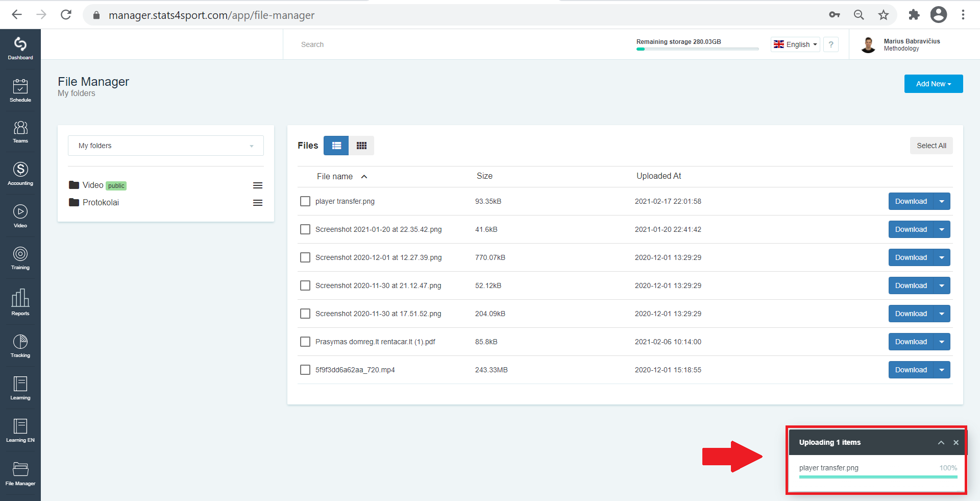Click the help question mark button
This screenshot has width=980, height=501.
click(831, 44)
